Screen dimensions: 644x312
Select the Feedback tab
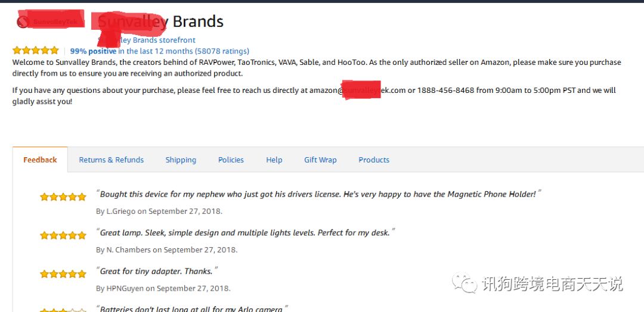pyautogui.click(x=40, y=160)
